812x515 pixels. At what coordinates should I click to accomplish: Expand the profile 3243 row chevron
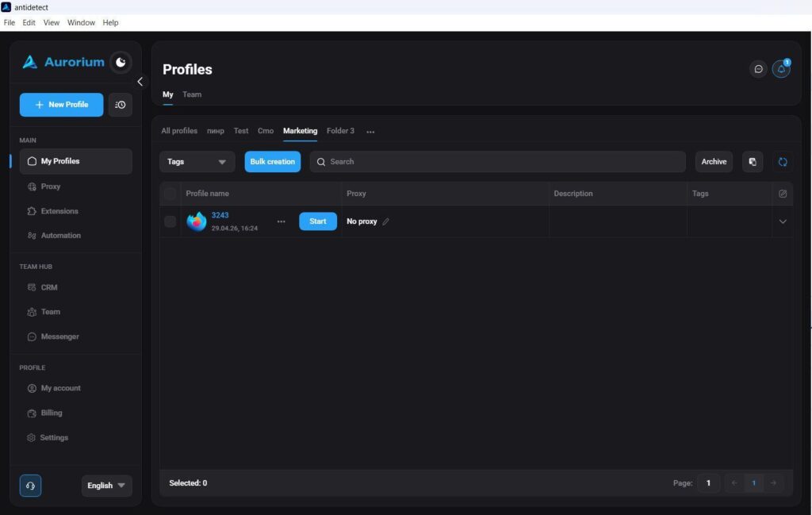pyautogui.click(x=783, y=221)
